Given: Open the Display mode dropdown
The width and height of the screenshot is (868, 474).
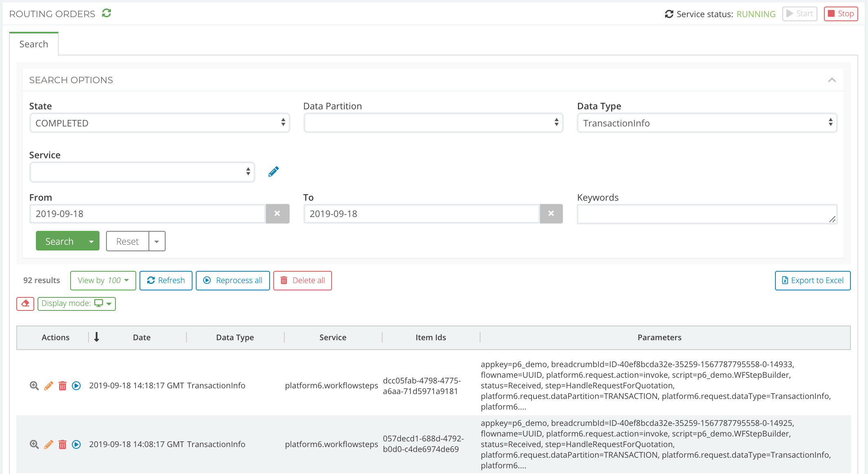Looking at the screenshot, I should point(76,303).
